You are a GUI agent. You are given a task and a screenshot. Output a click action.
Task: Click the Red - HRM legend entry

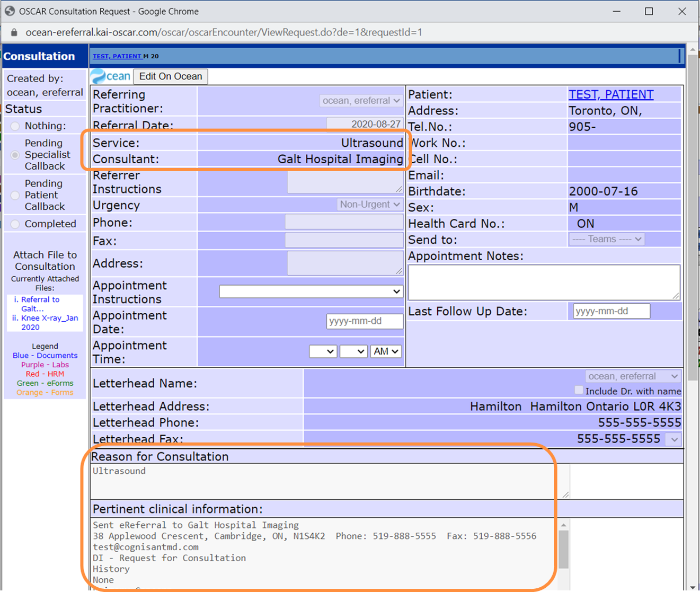point(45,374)
